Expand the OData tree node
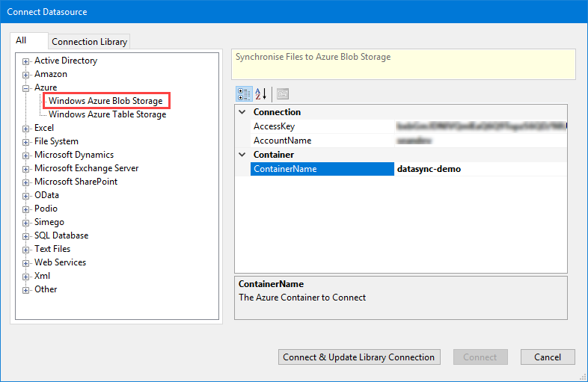This screenshot has height=382, width=588. point(25,196)
